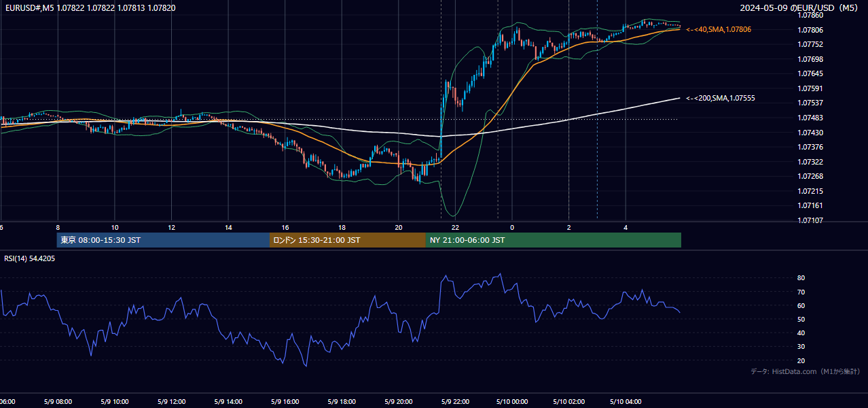Click hour 22 on price chart time axis
868x408 pixels.
click(x=455, y=227)
